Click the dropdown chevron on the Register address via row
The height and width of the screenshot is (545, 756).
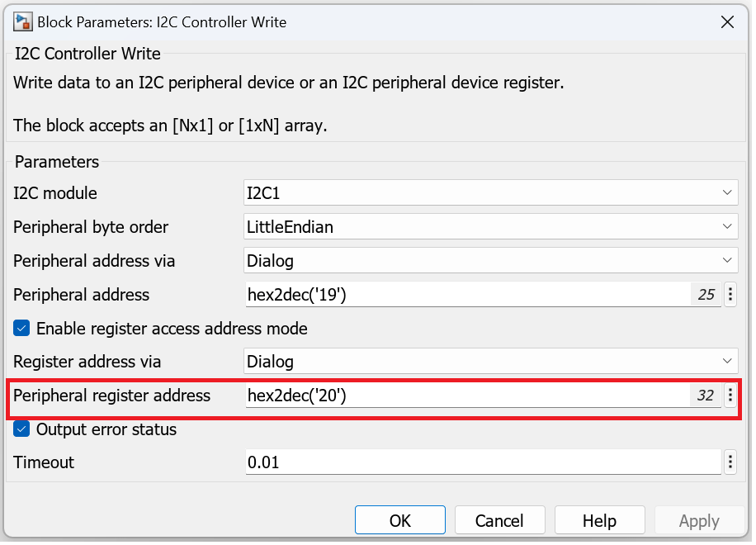click(726, 362)
